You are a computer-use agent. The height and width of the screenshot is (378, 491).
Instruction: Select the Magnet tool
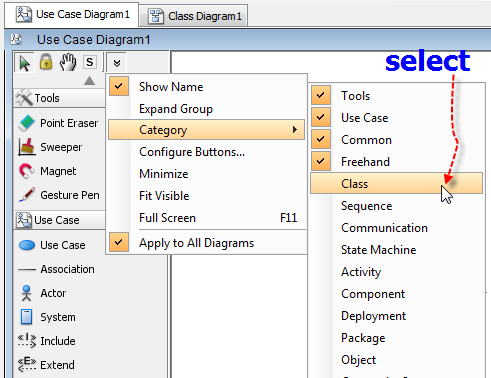(48, 171)
